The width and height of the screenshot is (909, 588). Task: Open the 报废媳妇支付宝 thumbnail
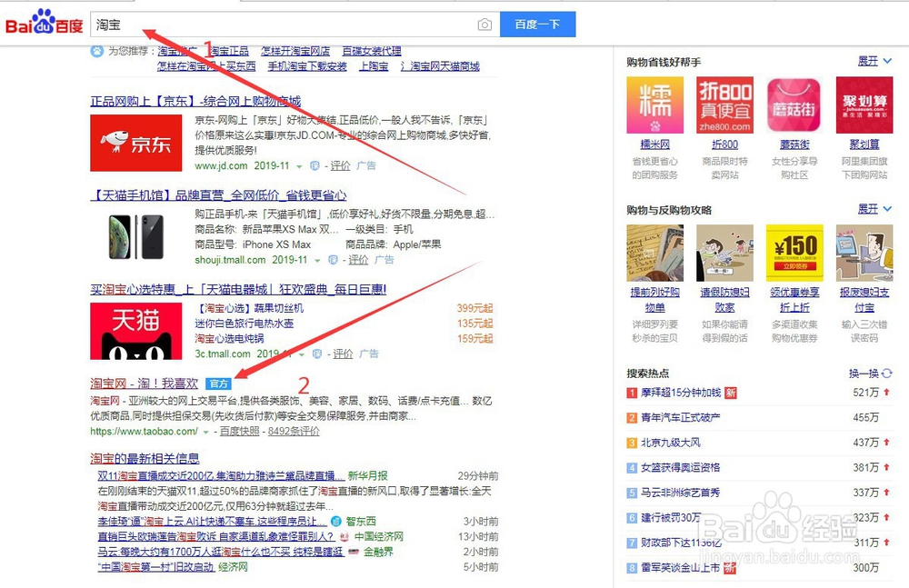click(x=864, y=253)
